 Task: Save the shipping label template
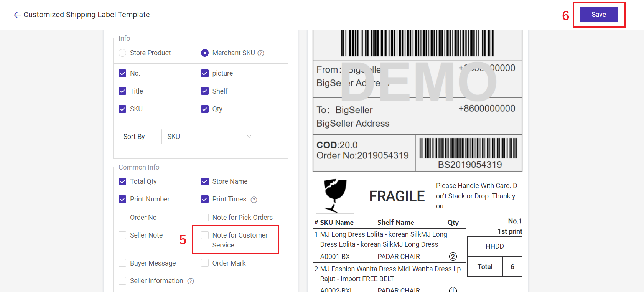[x=598, y=15]
